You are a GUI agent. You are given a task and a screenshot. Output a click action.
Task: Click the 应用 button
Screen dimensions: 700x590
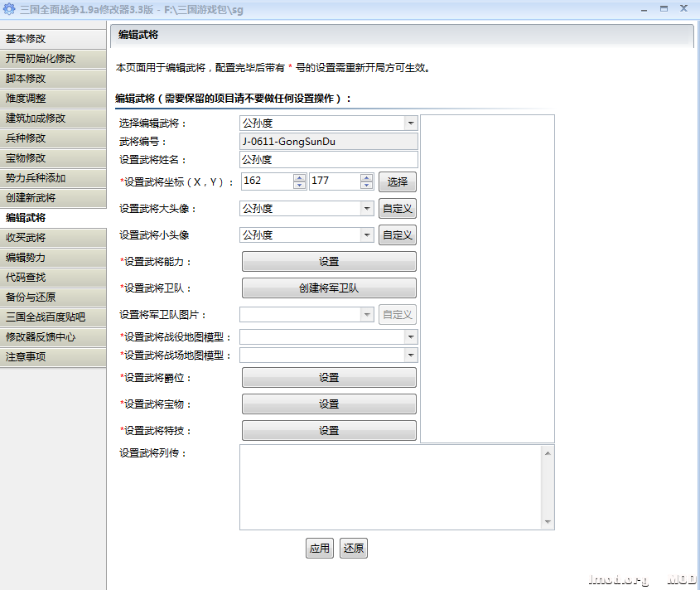tap(319, 549)
